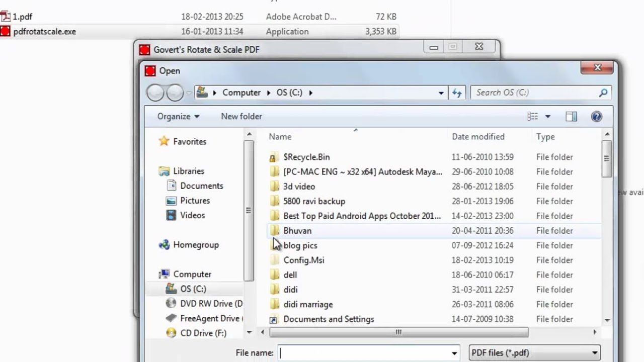
Task: Click the forward navigation arrow in Open dialog
Action: click(175, 93)
